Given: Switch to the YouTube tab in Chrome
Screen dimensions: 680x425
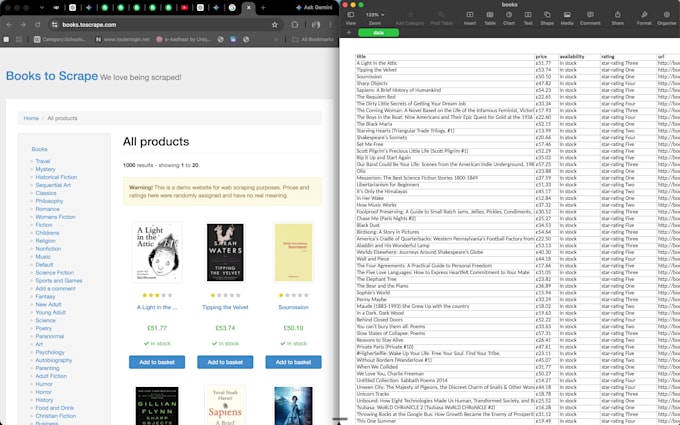Looking at the screenshot, I should [184, 7].
